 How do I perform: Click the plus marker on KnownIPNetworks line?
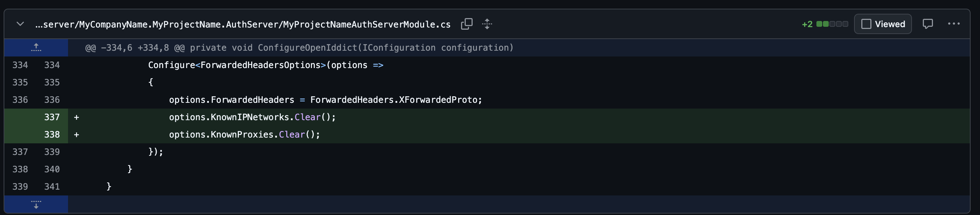click(x=76, y=117)
